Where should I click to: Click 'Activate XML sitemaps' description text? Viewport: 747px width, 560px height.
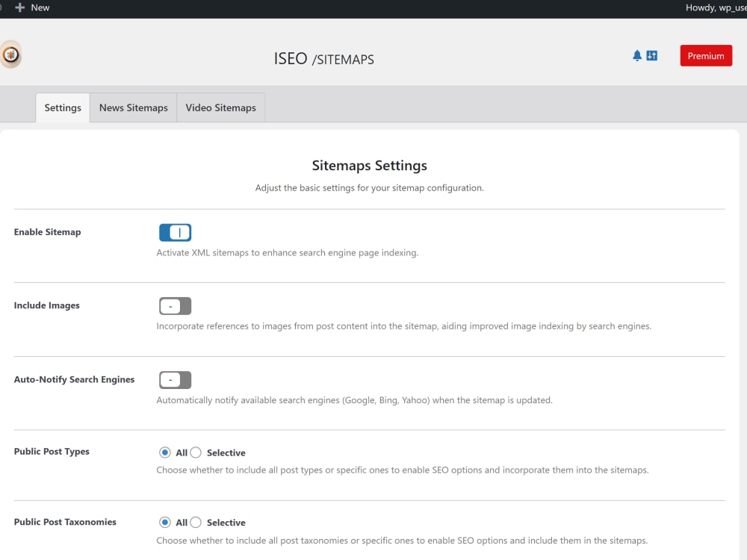pos(288,253)
